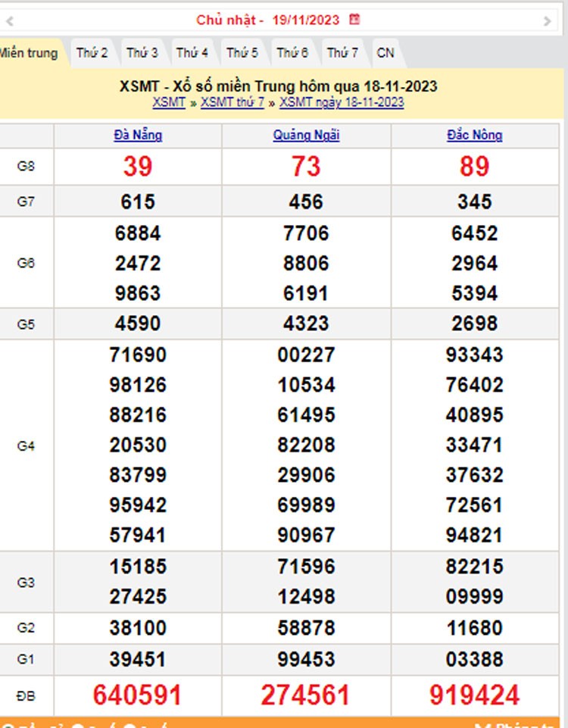Image resolution: width=568 pixels, height=728 pixels.
Task: Click the XSMT hôm qua 18-11-2023 heading
Action: (x=279, y=86)
